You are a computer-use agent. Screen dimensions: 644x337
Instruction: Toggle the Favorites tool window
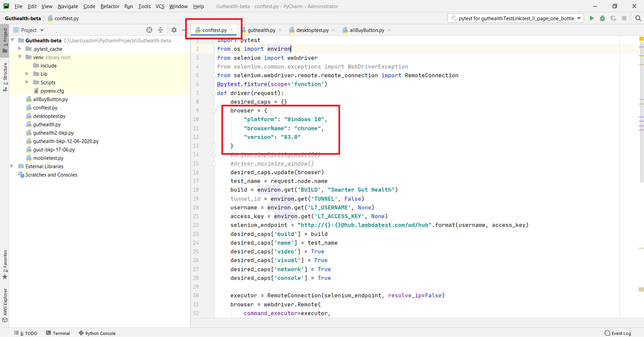click(5, 264)
